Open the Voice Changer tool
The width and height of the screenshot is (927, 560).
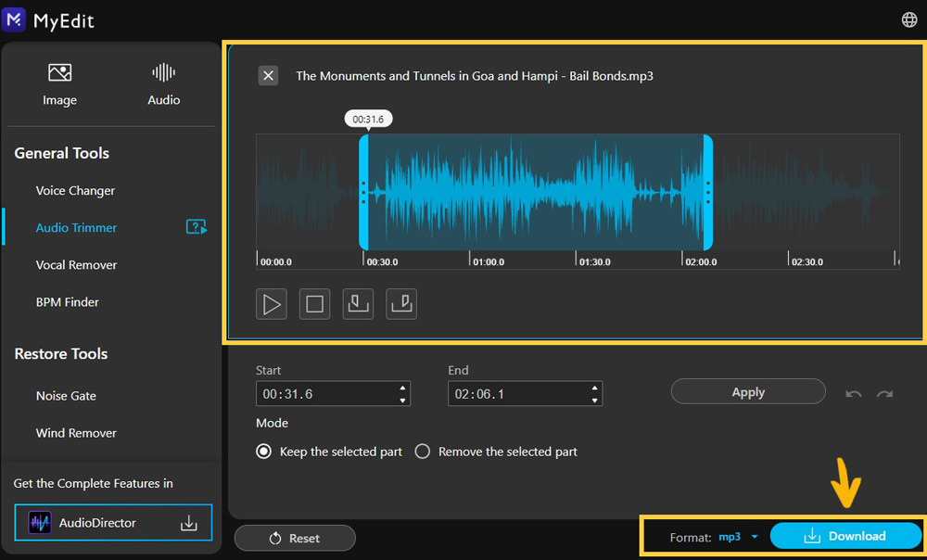[x=75, y=190]
